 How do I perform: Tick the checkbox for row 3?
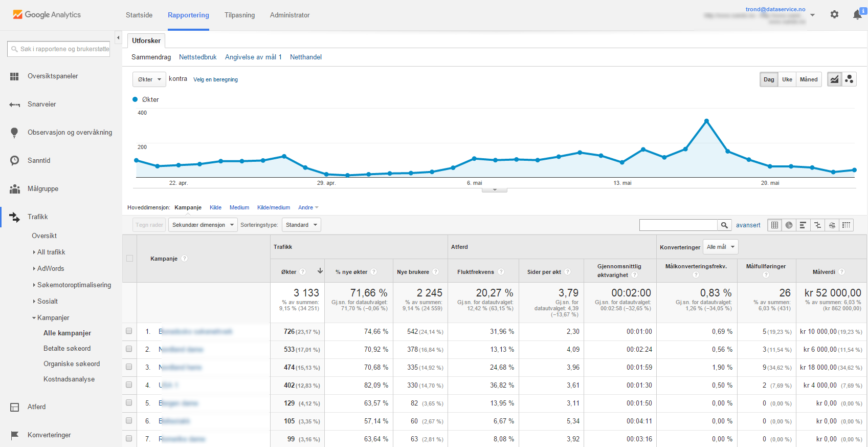129,367
